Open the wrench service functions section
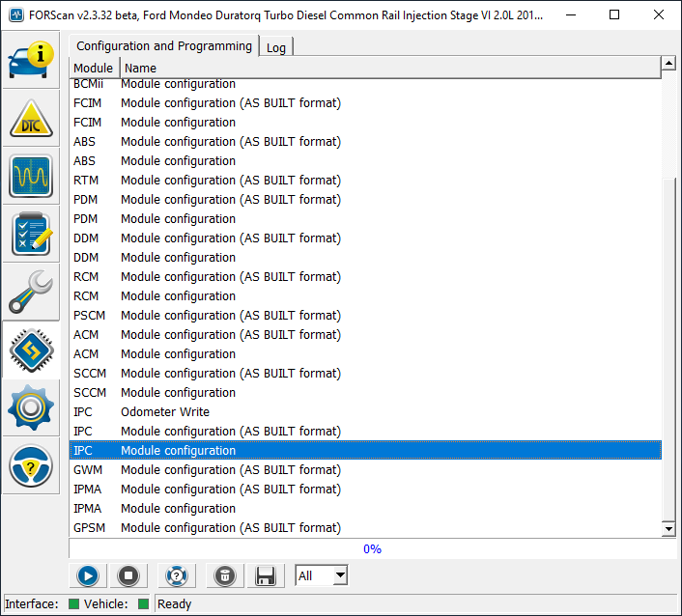 (31, 293)
